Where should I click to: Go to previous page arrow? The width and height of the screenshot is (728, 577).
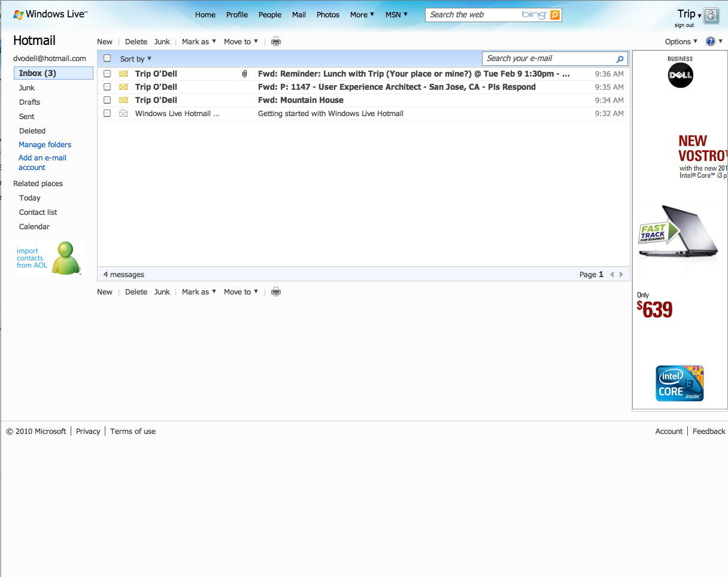coord(612,275)
